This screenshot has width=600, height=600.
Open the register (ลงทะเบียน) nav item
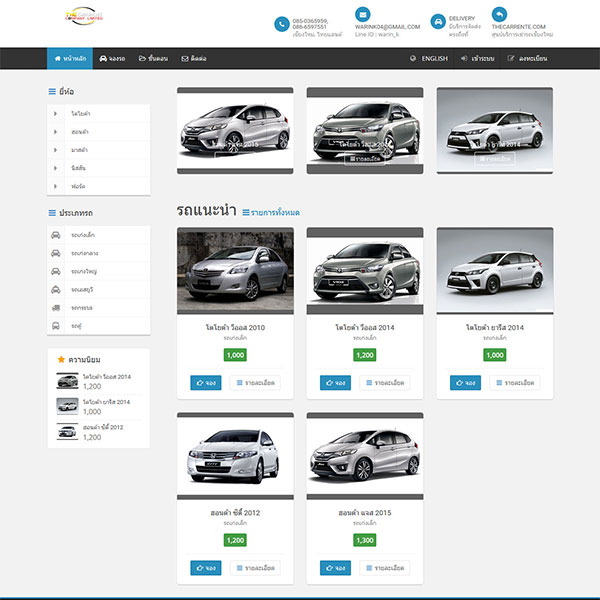[x=527, y=59]
